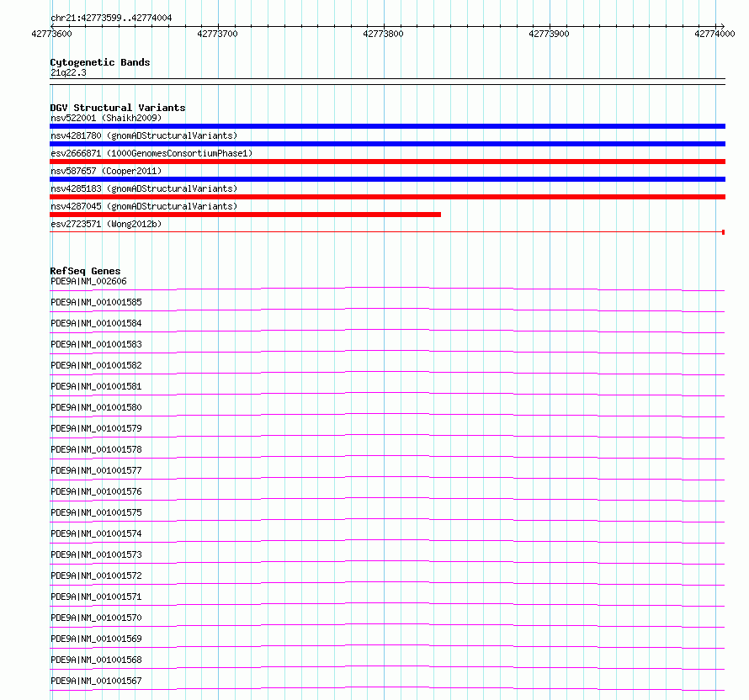Open transcript PDE9A|NM_001001573
Image resolution: width=749 pixels, height=700 pixels.
point(96,554)
